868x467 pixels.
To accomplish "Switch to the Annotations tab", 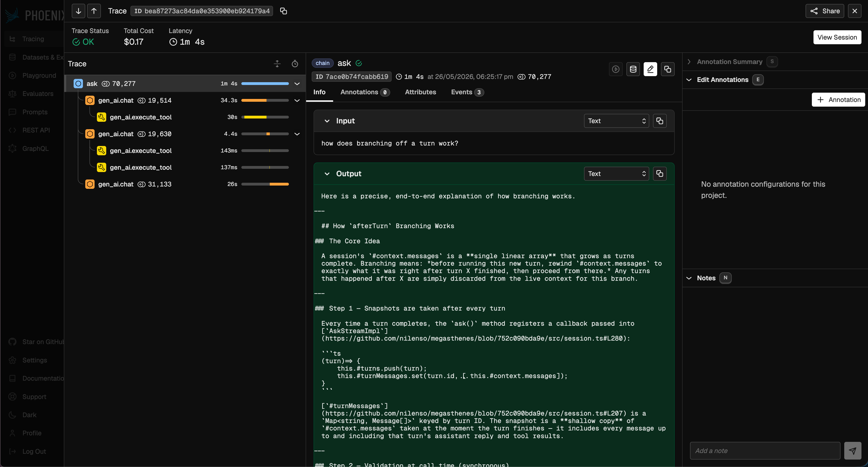I will click(365, 92).
